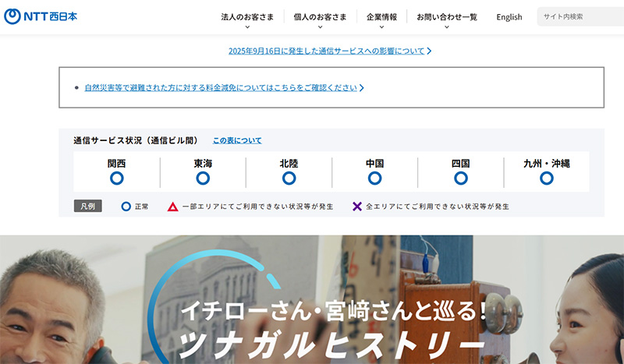Click the blue circle 正常 legend icon
Viewport: 624px width, 364px height.
[126, 207]
